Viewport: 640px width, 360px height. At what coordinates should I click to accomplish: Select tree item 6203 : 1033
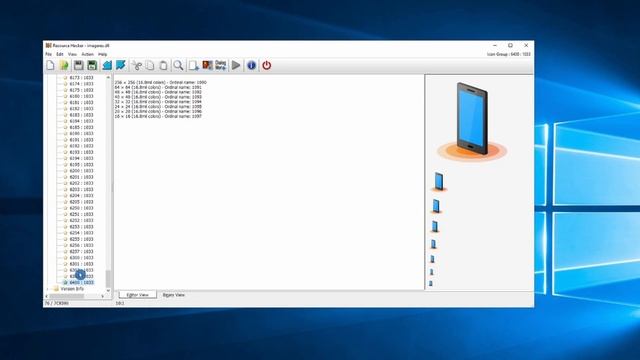(x=81, y=189)
